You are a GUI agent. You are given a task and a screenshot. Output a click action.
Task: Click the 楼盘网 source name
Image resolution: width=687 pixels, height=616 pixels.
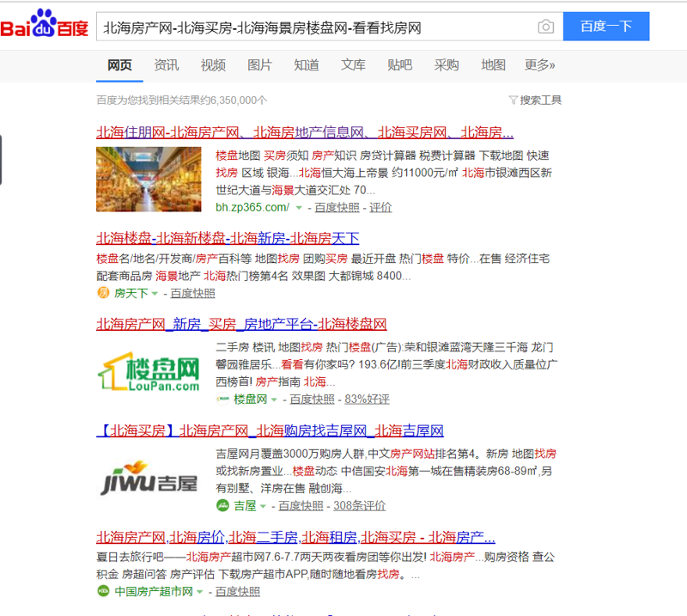click(x=250, y=399)
